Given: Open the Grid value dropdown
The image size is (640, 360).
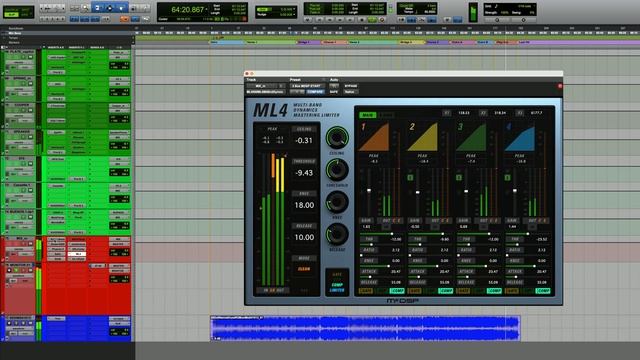Looking at the screenshot, I should 293,9.
